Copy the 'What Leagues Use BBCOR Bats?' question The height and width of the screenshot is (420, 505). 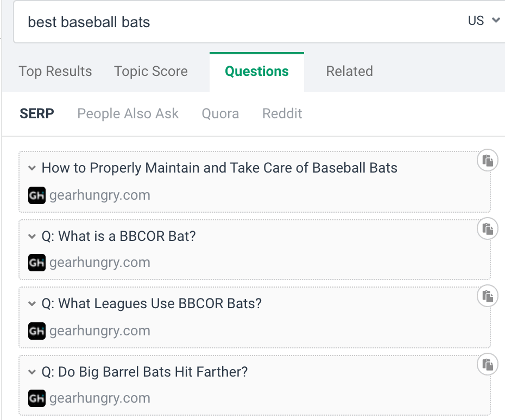[488, 296]
